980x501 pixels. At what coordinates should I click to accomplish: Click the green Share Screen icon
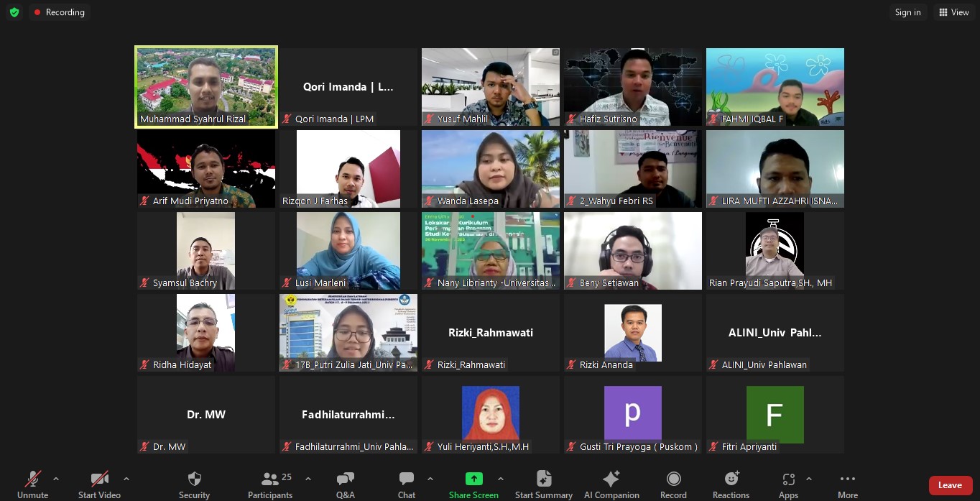[x=473, y=479]
